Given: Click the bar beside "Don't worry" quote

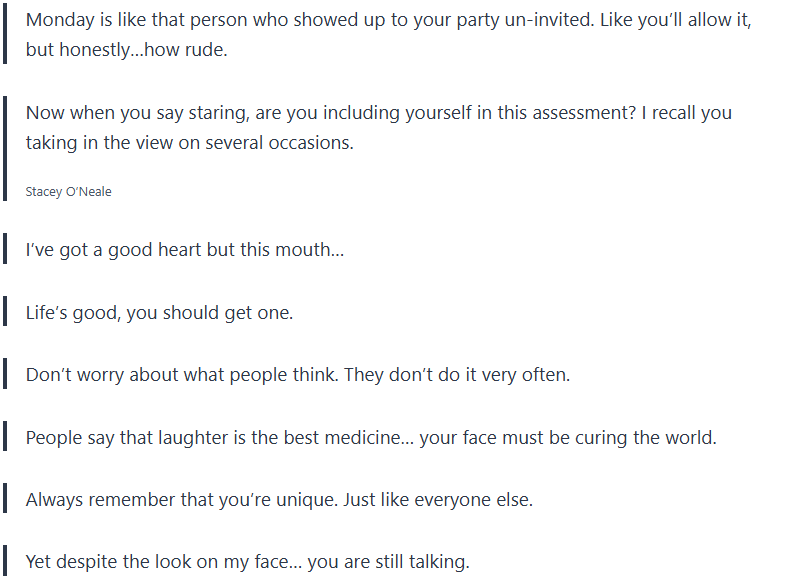Looking at the screenshot, I should (x=5, y=375).
